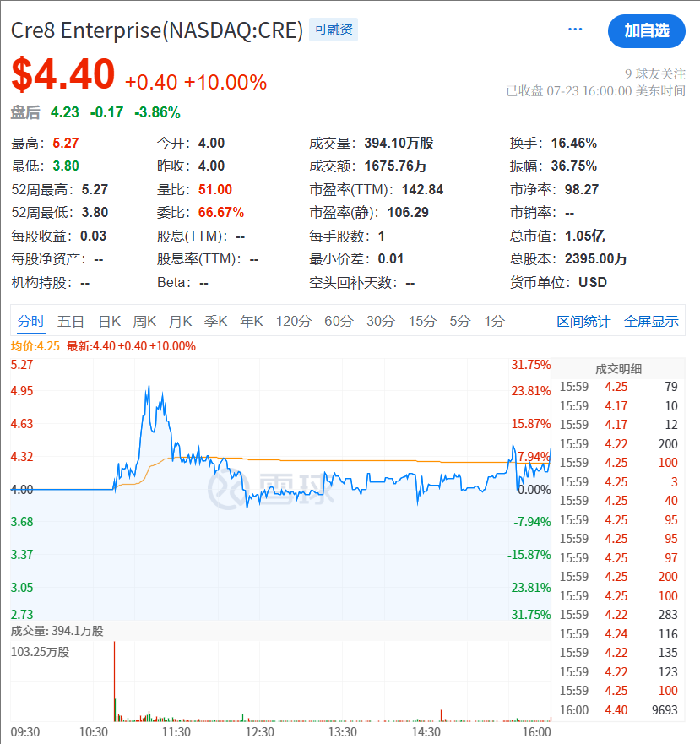Click the +10.00% change next to the price
Screen dimensions: 700x744
tap(225, 82)
